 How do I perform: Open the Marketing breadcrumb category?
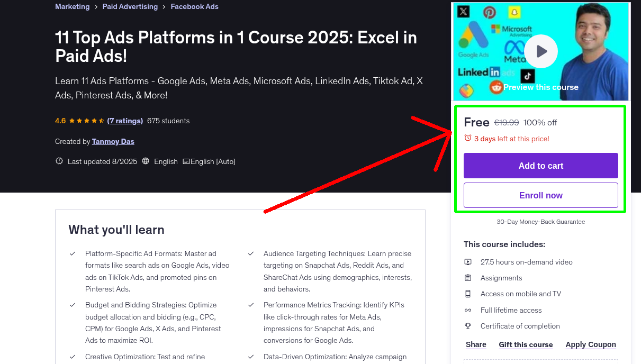click(72, 6)
